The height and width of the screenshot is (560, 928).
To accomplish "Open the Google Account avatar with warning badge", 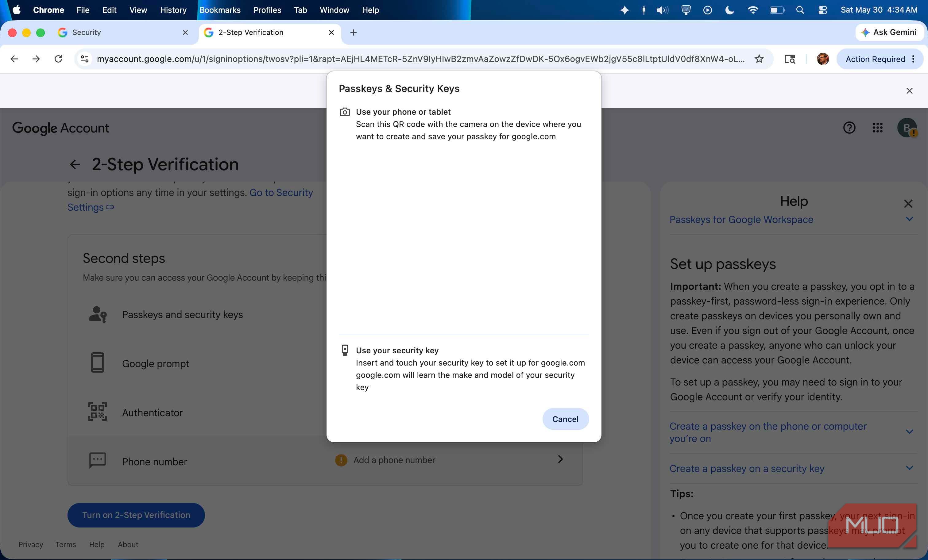I will pyautogui.click(x=907, y=128).
